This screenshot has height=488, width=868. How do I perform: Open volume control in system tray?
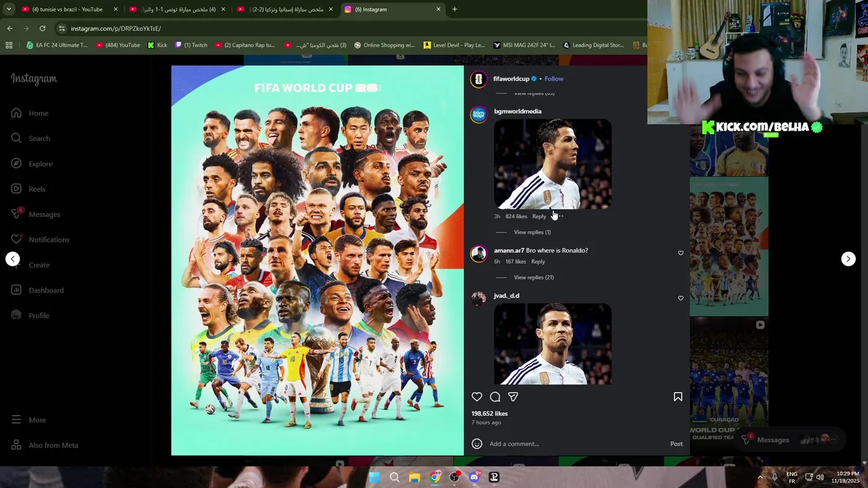tap(821, 477)
